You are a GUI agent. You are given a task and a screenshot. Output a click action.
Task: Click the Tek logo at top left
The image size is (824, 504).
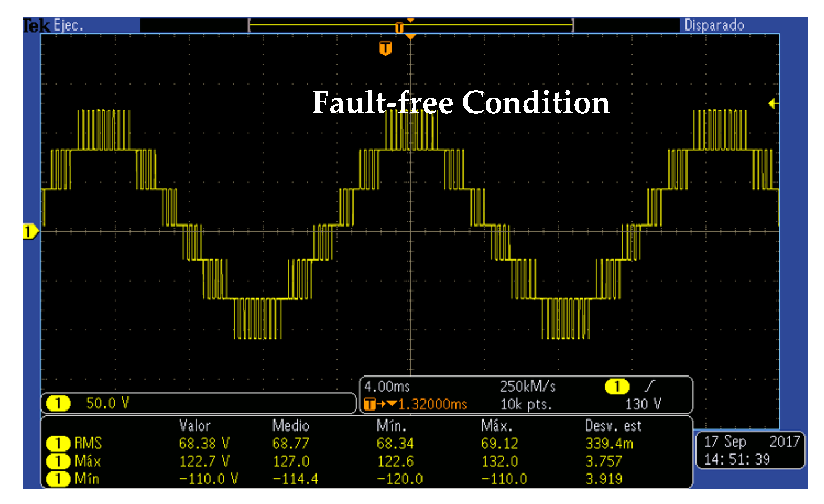pyautogui.click(x=36, y=26)
